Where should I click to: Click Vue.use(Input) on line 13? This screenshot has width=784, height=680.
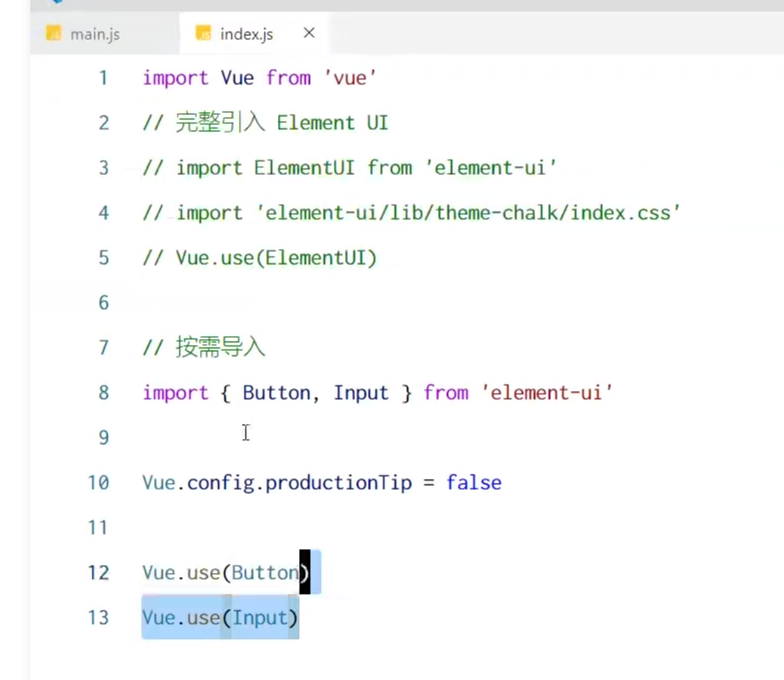[219, 617]
